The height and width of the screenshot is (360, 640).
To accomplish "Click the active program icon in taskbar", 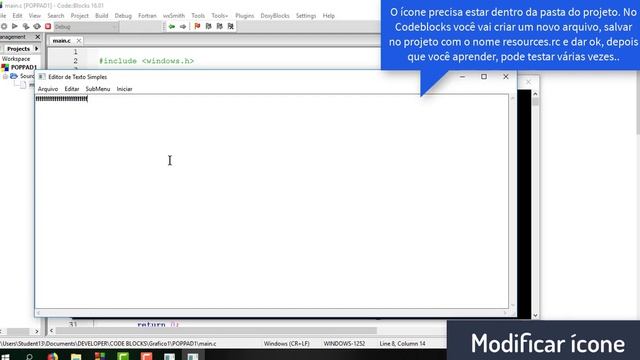I will [x=193, y=357].
